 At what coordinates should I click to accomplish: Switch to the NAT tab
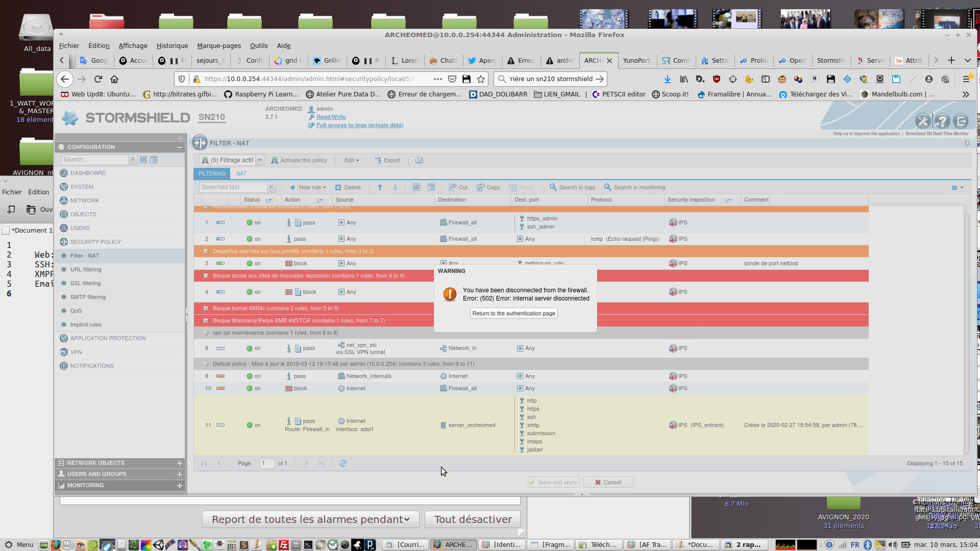(x=241, y=173)
